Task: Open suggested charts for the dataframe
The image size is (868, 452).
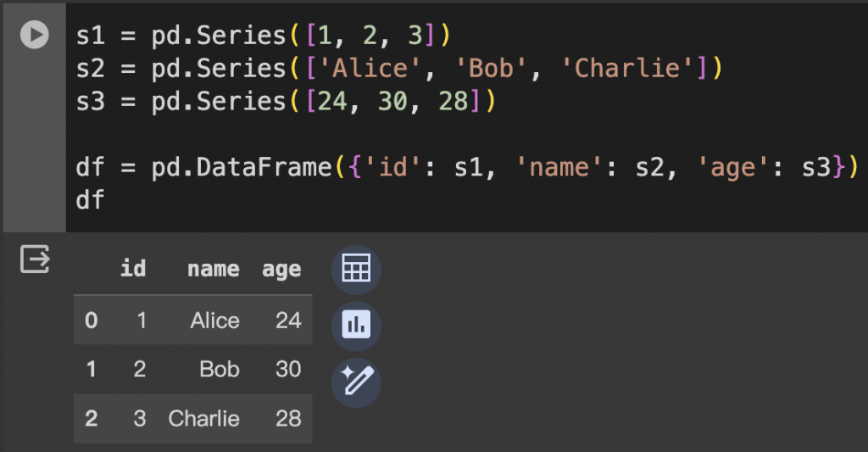Action: click(356, 324)
